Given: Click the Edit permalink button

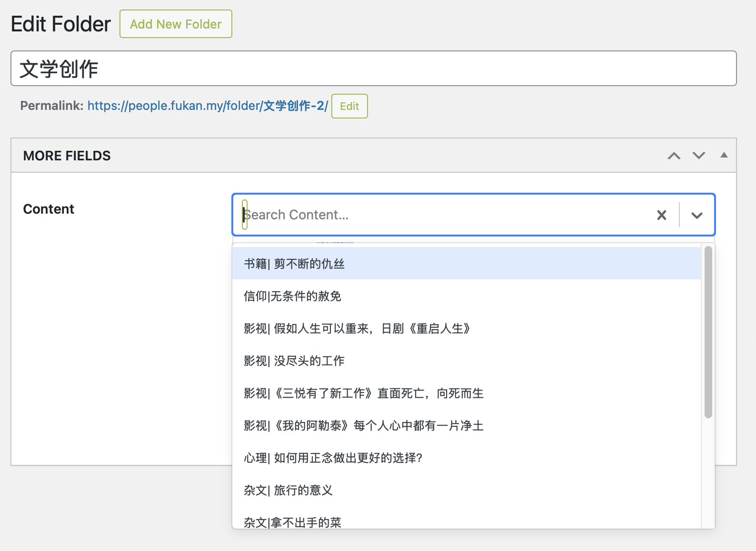Looking at the screenshot, I should pyautogui.click(x=349, y=106).
